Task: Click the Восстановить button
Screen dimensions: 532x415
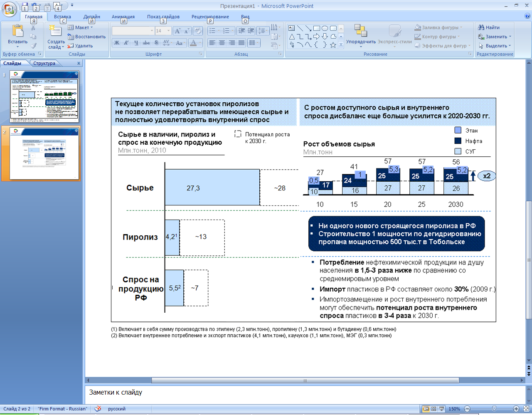Action: pos(86,37)
